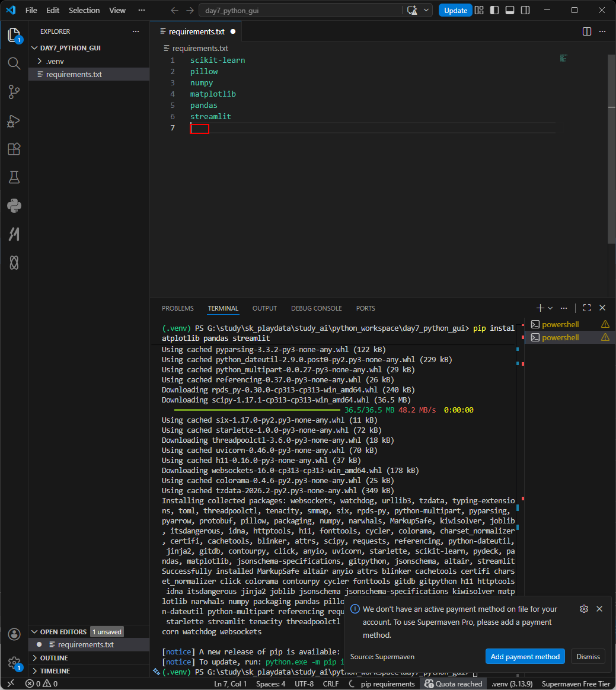Open the Testing flask view
This screenshot has height=690, width=616.
tap(14, 177)
